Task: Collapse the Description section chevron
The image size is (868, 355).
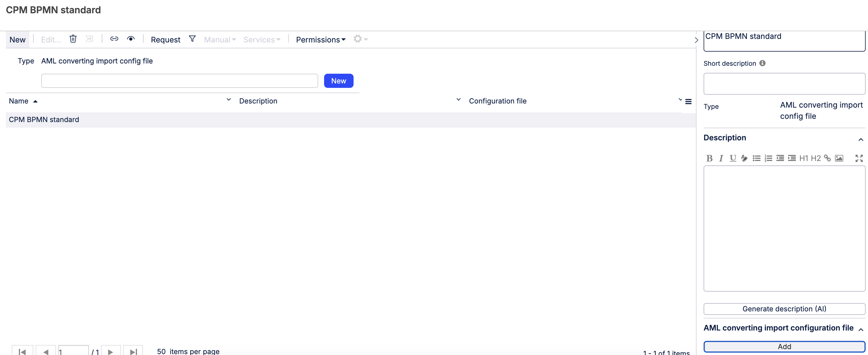Action: click(861, 139)
